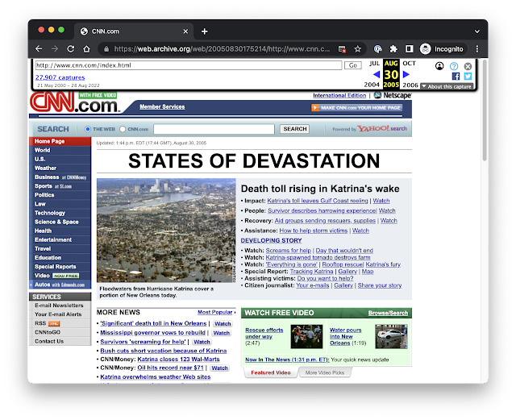Click the Wayback URL input field
The width and height of the screenshot is (516, 420).
(189, 65)
